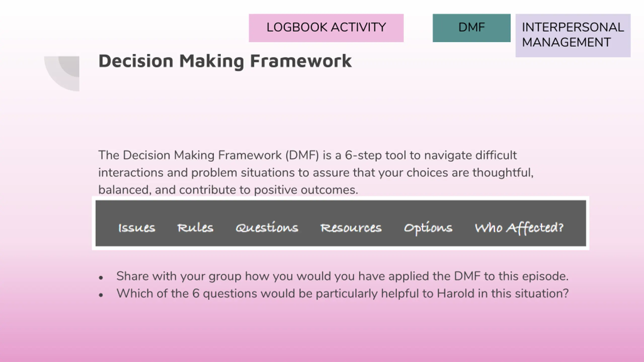Click the 'Share with your group' bullet text
Screen dimensions: 644x362
[x=342, y=276]
